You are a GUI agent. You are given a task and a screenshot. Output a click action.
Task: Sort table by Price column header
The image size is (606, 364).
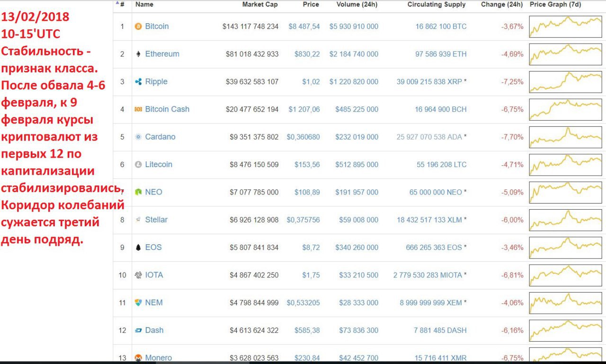[x=311, y=4]
